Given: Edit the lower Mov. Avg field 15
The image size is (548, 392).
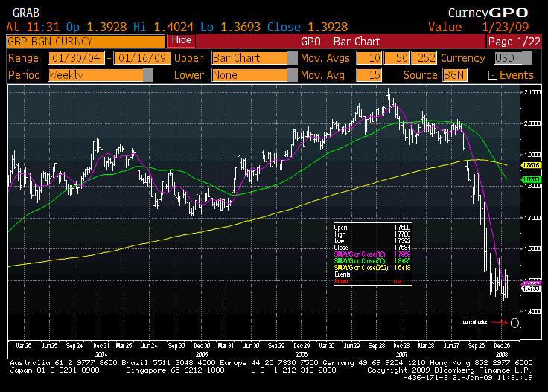Looking at the screenshot, I should click(x=369, y=75).
